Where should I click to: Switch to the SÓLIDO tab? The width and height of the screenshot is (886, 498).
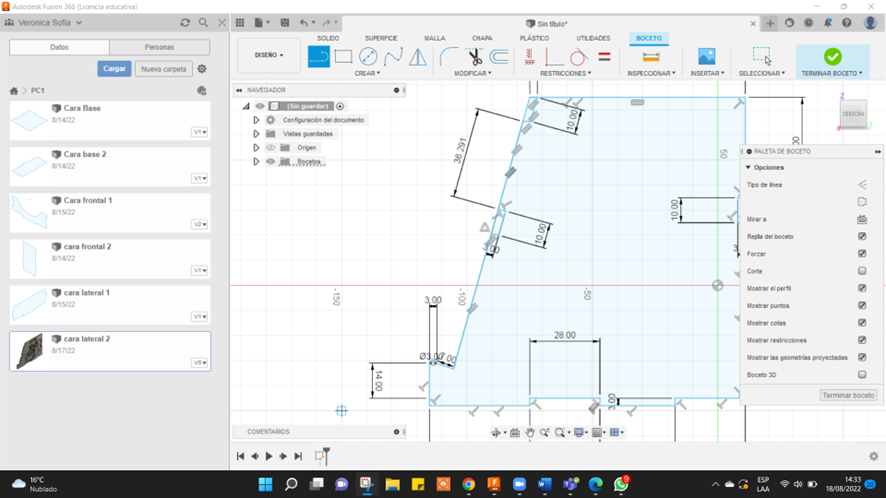328,38
